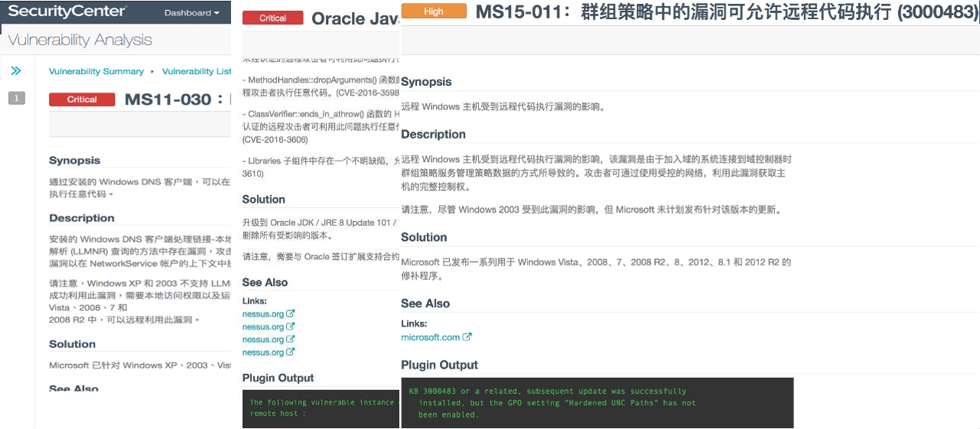Click the CVE-2016-3606 reference text

(x=275, y=140)
